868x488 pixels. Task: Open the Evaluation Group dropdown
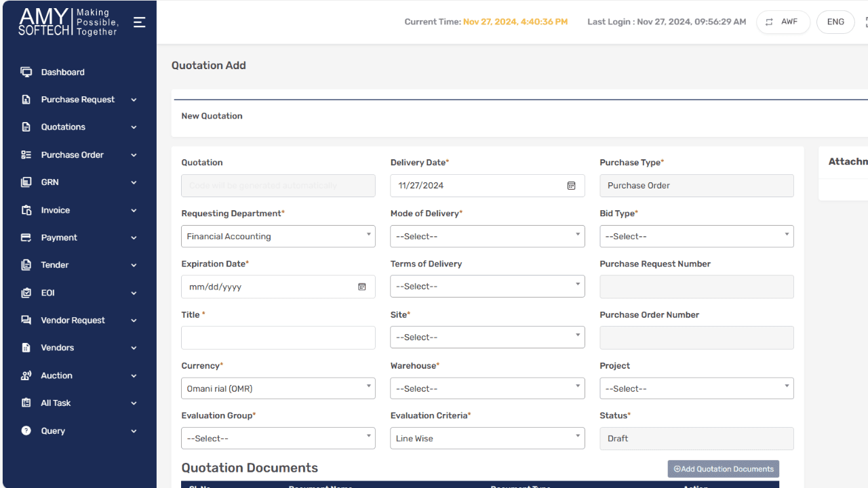278,439
